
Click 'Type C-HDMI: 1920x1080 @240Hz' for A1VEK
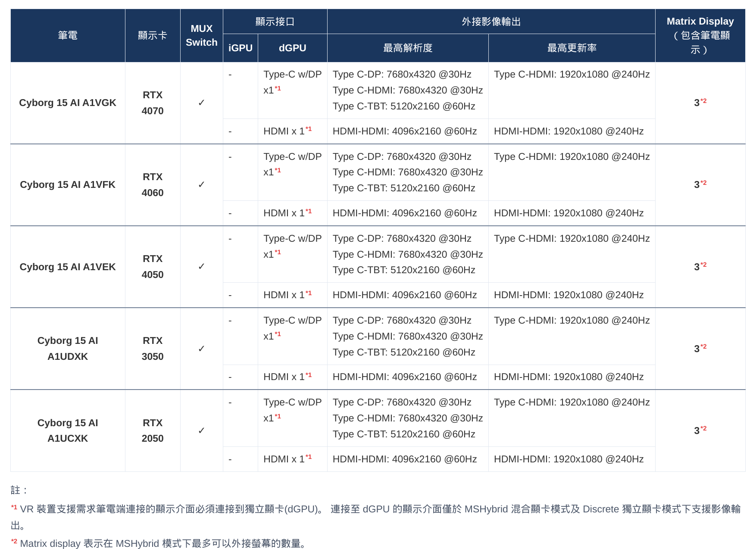[x=572, y=238]
